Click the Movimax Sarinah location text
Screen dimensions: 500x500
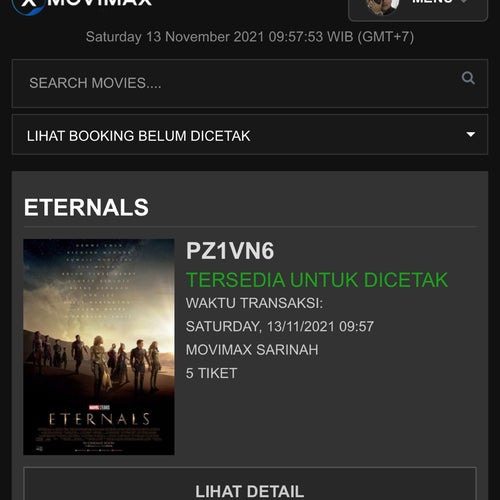coord(252,350)
